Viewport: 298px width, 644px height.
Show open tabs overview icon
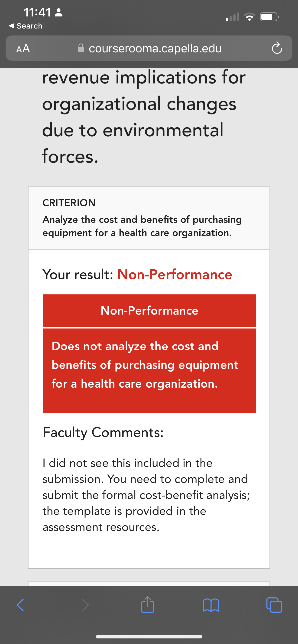click(x=274, y=605)
